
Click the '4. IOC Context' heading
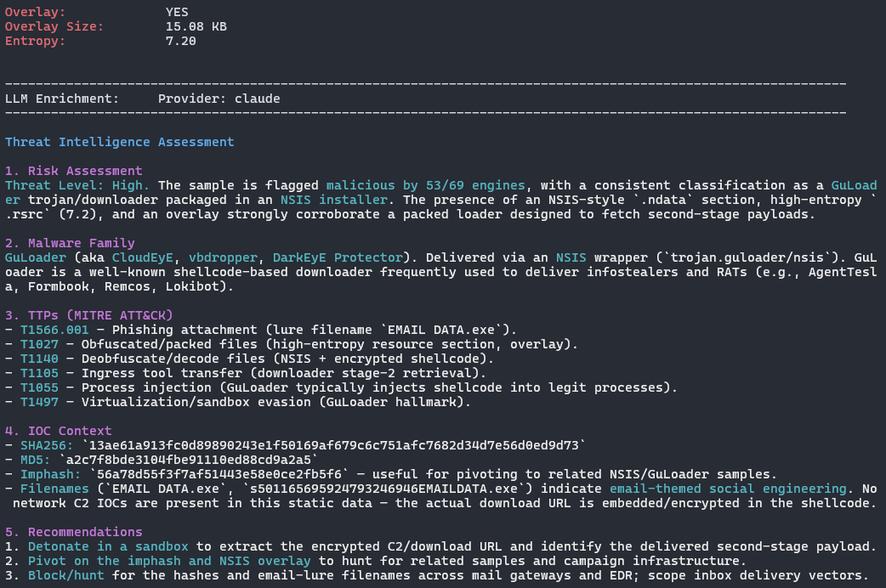tap(58, 431)
